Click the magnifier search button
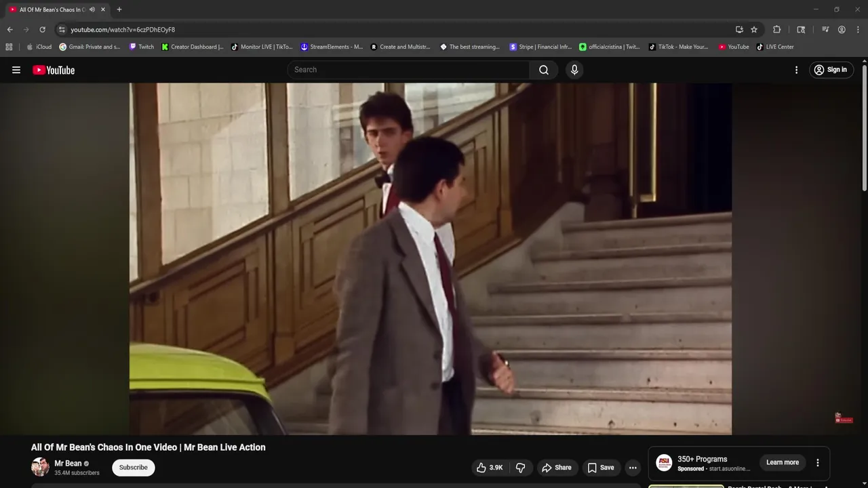This screenshot has width=868, height=488. click(544, 70)
